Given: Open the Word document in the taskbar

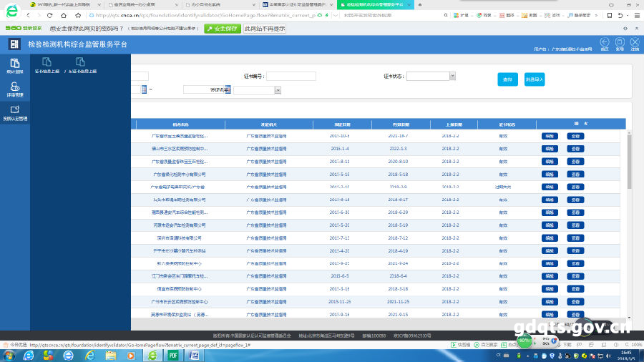Looking at the screenshot, I should click(193, 355).
